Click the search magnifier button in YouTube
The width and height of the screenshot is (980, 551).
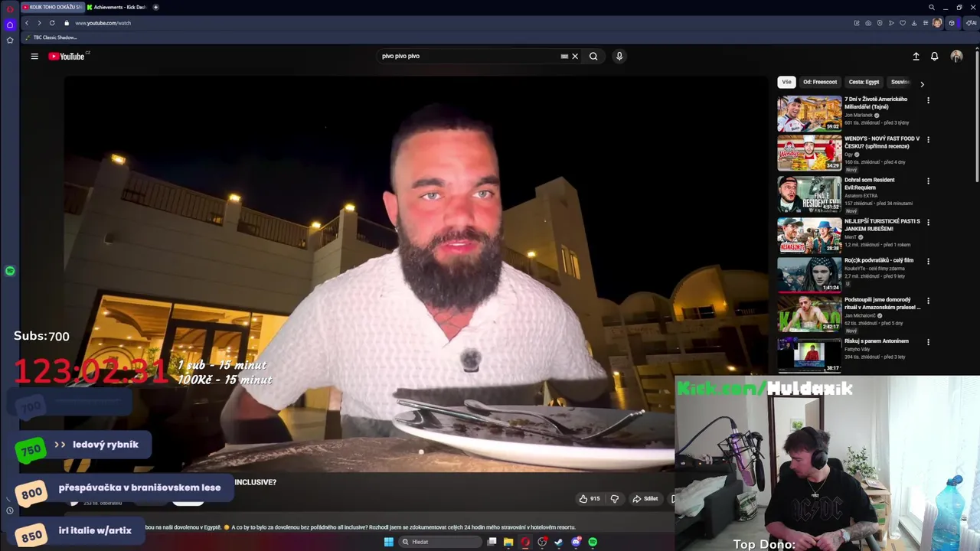click(593, 56)
